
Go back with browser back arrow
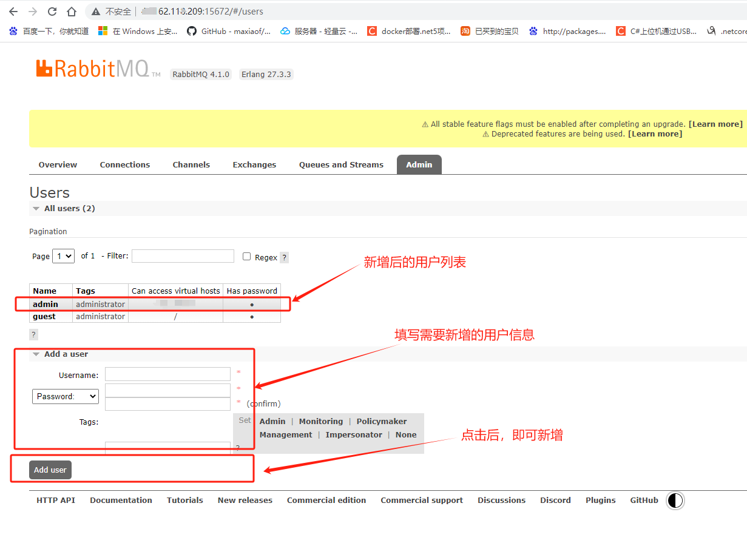point(13,12)
